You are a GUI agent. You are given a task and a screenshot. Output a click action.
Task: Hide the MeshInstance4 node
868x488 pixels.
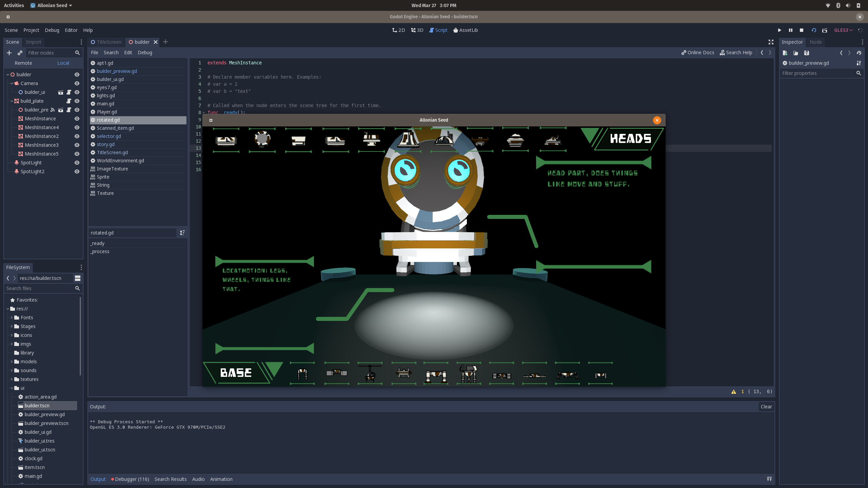pos(77,127)
